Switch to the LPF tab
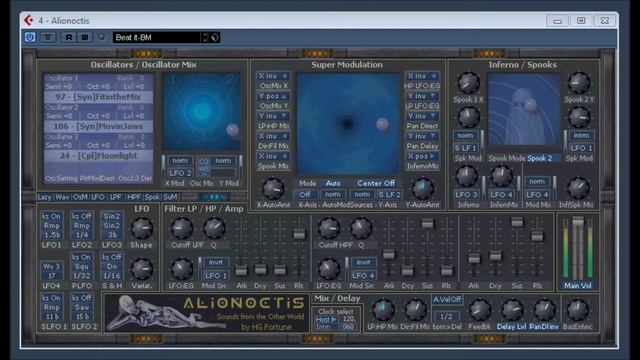Viewport: 640px width, 360px height. click(116, 197)
